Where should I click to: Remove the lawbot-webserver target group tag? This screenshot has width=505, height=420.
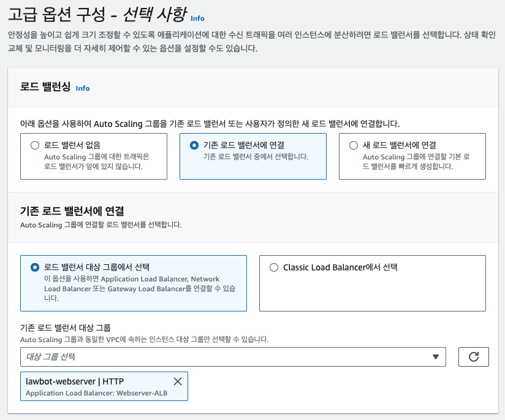(178, 381)
